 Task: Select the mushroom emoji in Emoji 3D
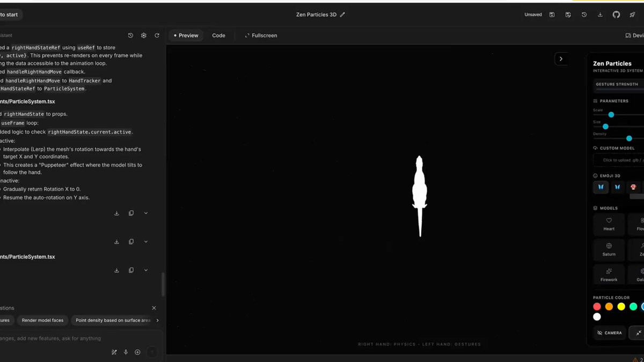[633, 187]
